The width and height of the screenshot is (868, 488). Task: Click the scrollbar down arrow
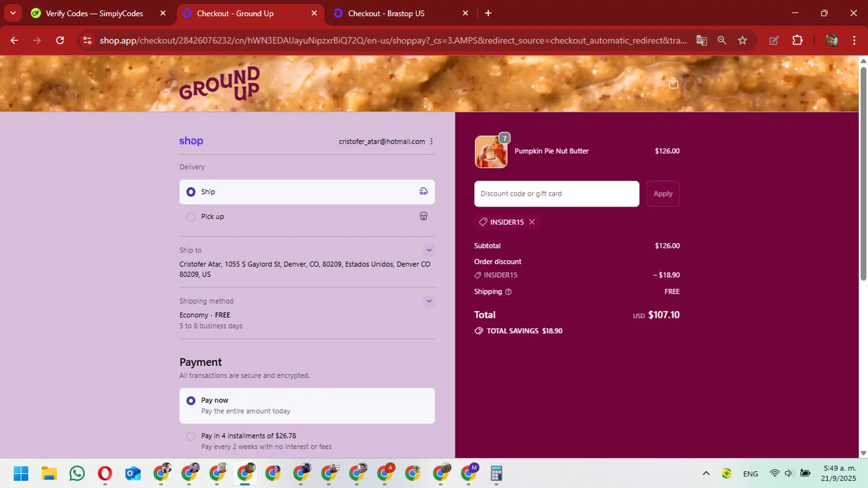coord(863,453)
